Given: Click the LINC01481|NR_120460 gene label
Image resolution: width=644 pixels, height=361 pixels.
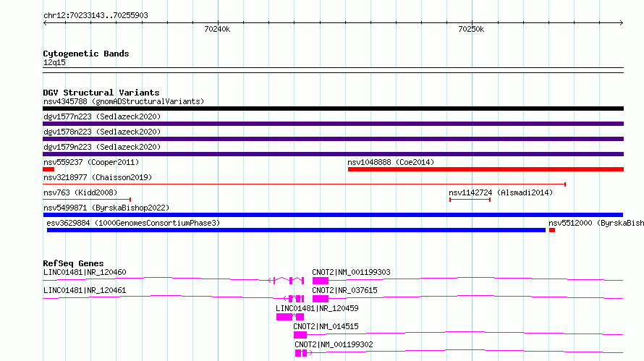Looking at the screenshot, I should [85, 272].
